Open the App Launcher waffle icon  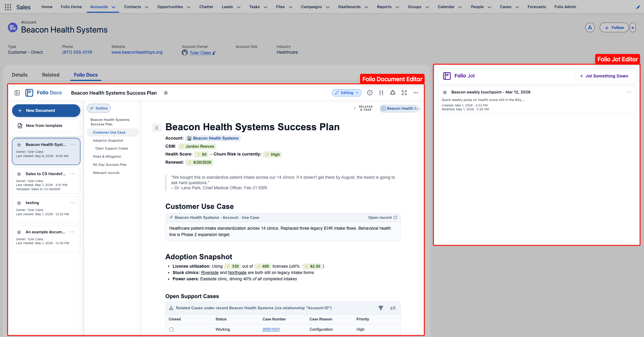coord(8,7)
